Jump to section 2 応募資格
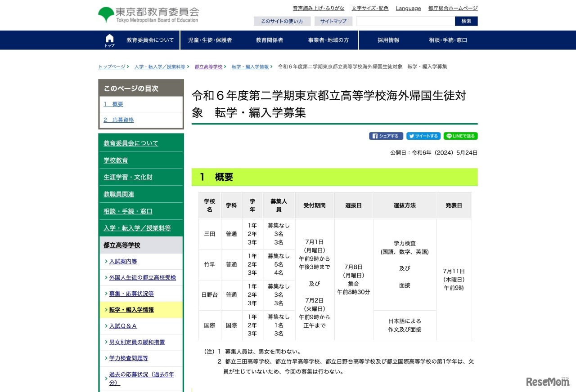Screen dimensions: 576x392 119,120
